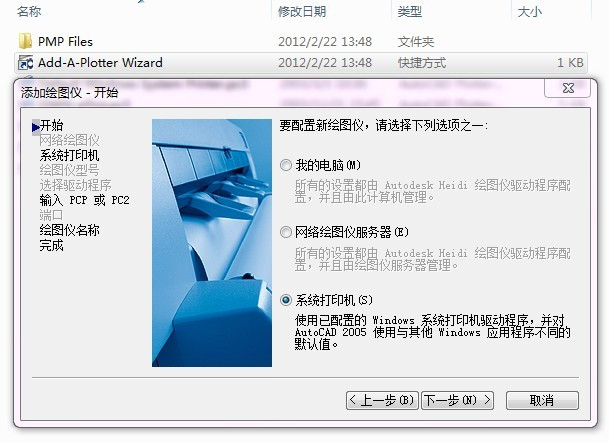Sort by 大小 column header
The image size is (609, 443).
pyautogui.click(x=529, y=12)
